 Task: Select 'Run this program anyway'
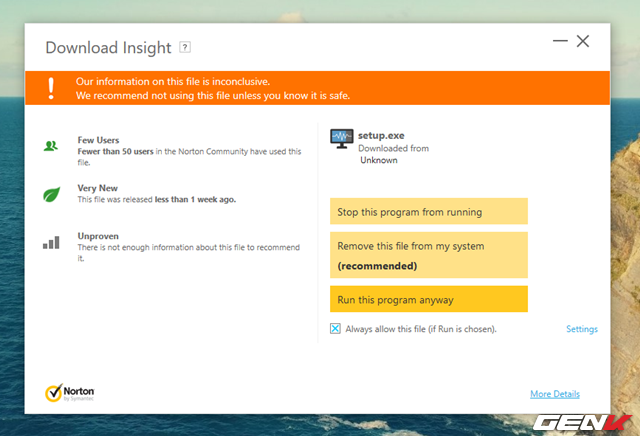tap(428, 299)
